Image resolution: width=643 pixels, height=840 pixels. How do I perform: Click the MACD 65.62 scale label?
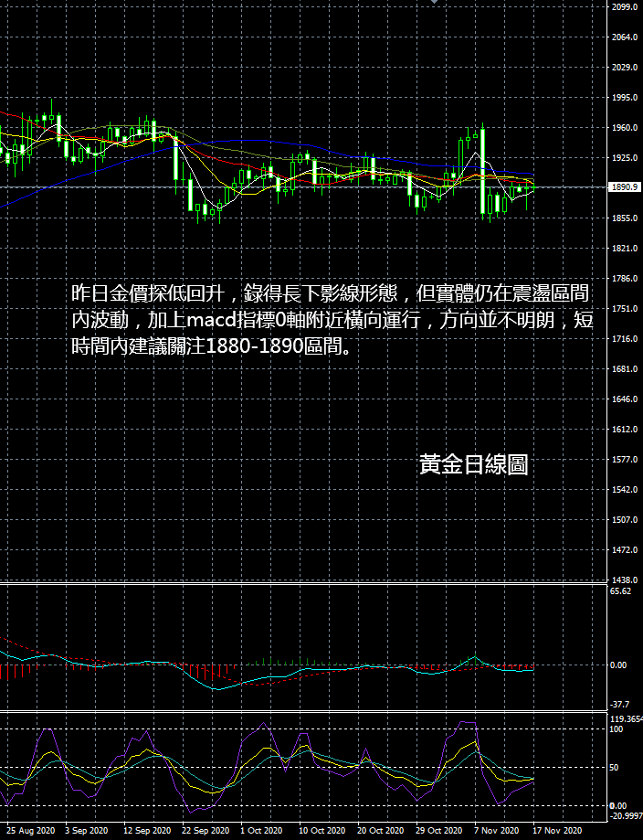[x=620, y=590]
